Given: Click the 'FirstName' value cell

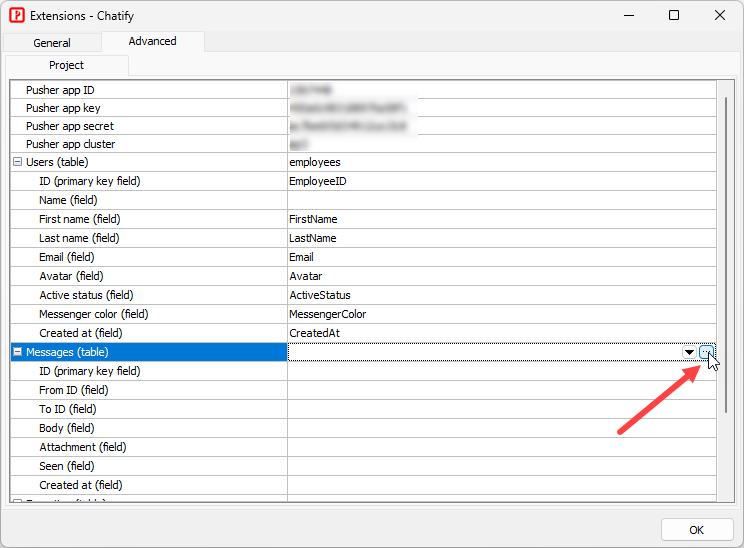Looking at the screenshot, I should coord(502,219).
